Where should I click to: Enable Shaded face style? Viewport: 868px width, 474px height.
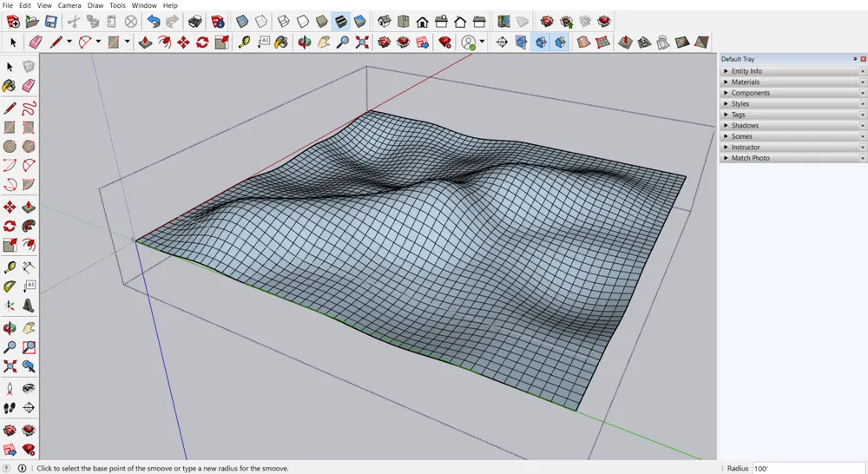(x=322, y=22)
